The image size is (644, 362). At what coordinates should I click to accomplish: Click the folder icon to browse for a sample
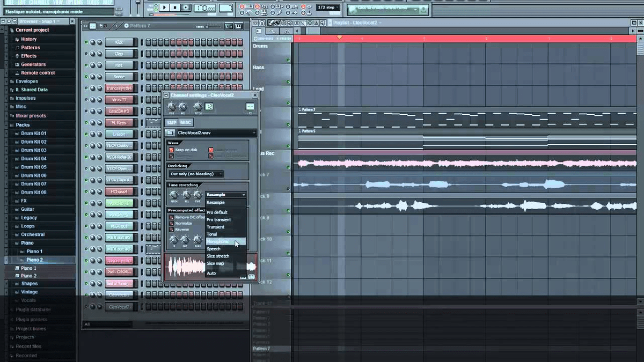point(169,131)
